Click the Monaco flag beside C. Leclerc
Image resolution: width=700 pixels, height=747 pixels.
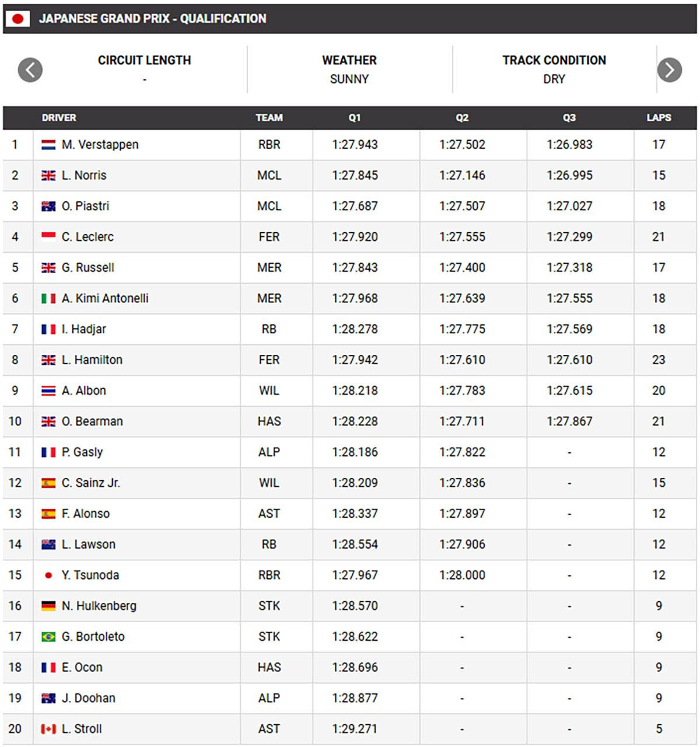pyautogui.click(x=48, y=236)
